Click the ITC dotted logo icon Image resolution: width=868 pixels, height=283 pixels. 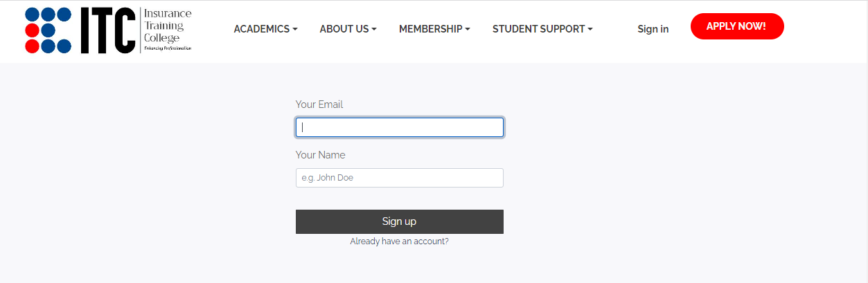pyautogui.click(x=48, y=30)
